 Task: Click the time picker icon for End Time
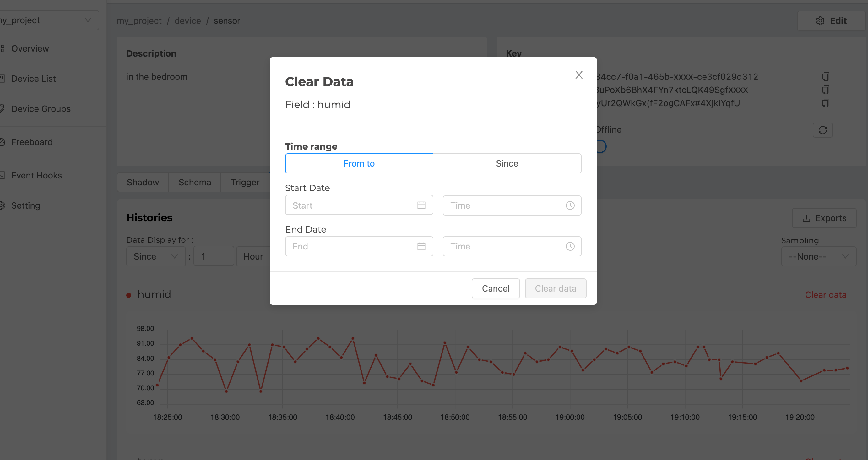pyautogui.click(x=570, y=246)
